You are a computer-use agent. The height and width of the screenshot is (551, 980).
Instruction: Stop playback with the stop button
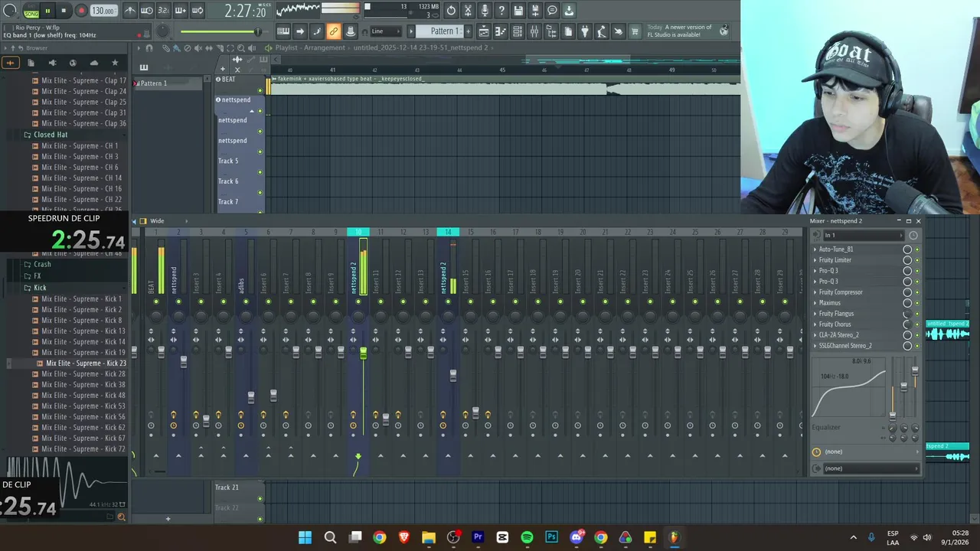(64, 11)
